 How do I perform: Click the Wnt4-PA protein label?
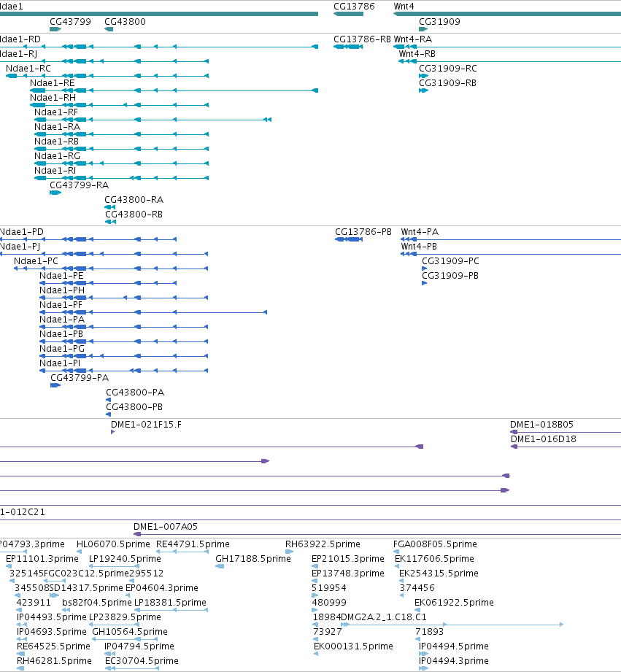tap(420, 231)
